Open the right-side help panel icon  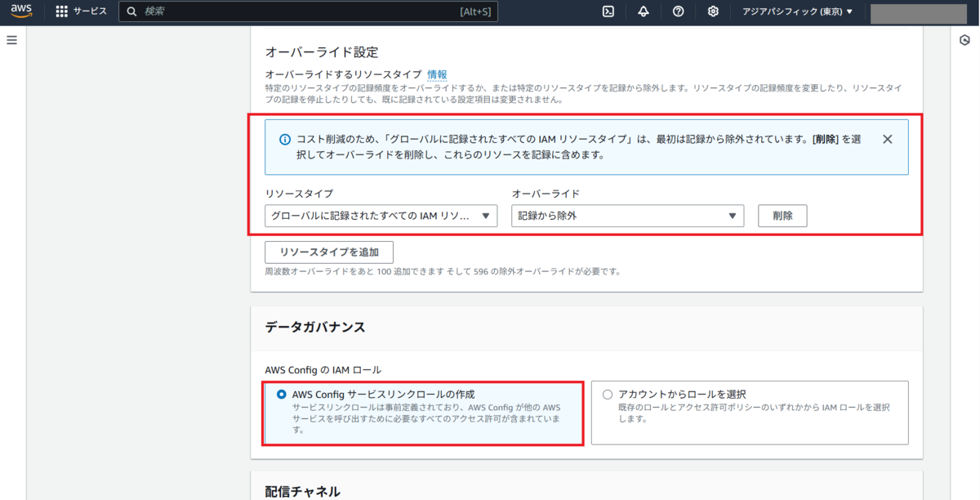click(x=964, y=40)
